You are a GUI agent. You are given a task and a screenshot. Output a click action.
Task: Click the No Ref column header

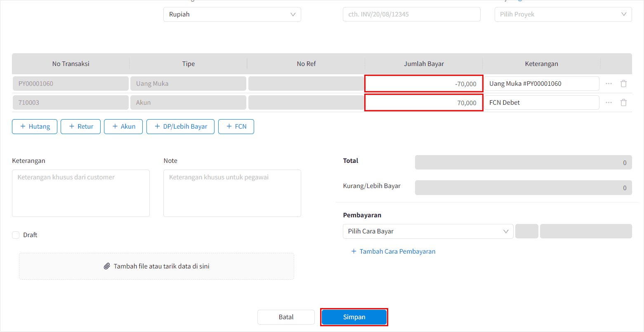coord(306,64)
